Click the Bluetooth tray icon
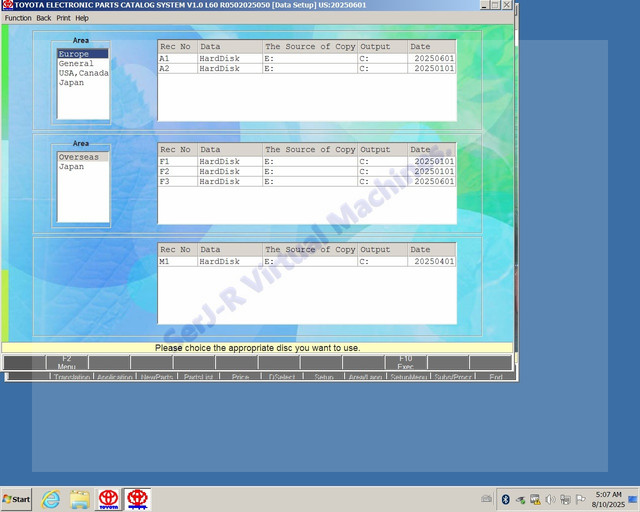This screenshot has height=512, width=640. pyautogui.click(x=505, y=499)
